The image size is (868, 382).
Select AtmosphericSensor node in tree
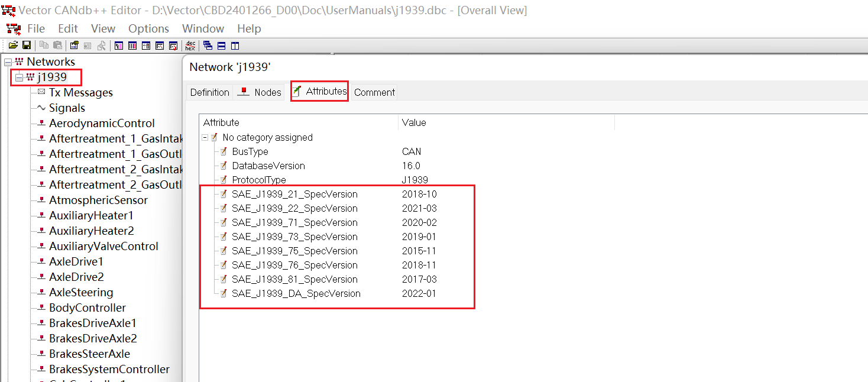click(98, 200)
